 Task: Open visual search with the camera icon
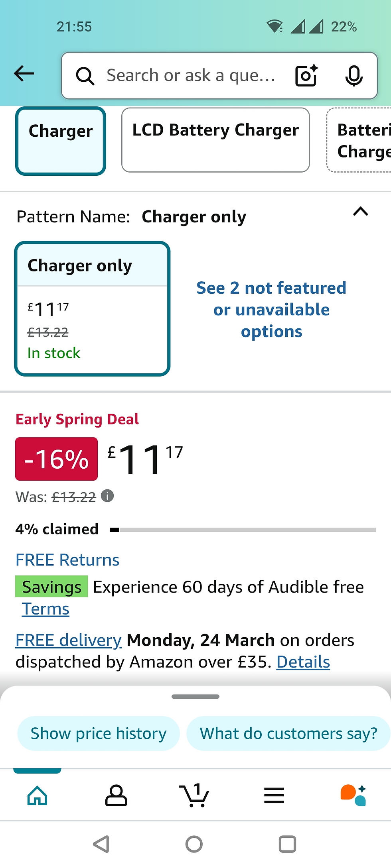tap(306, 75)
